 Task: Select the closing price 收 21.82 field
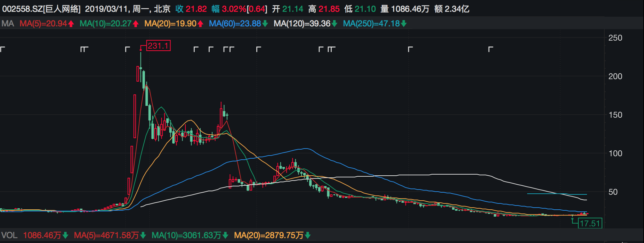coord(191,9)
